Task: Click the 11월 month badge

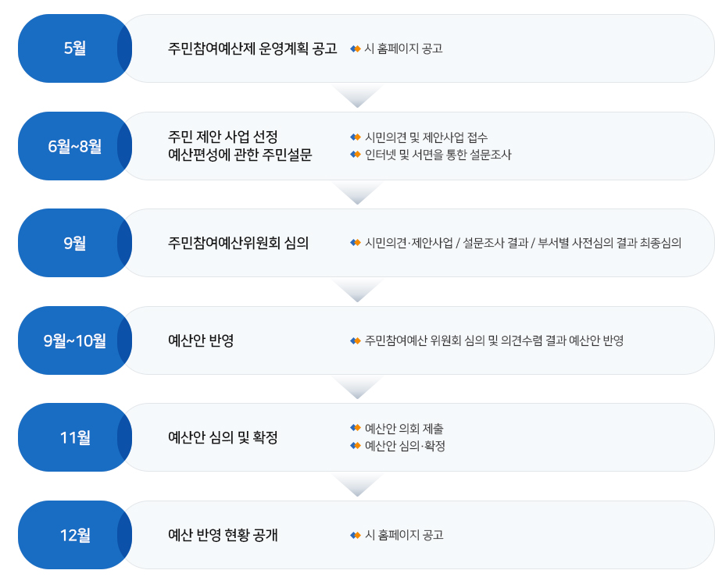Action: [75, 437]
